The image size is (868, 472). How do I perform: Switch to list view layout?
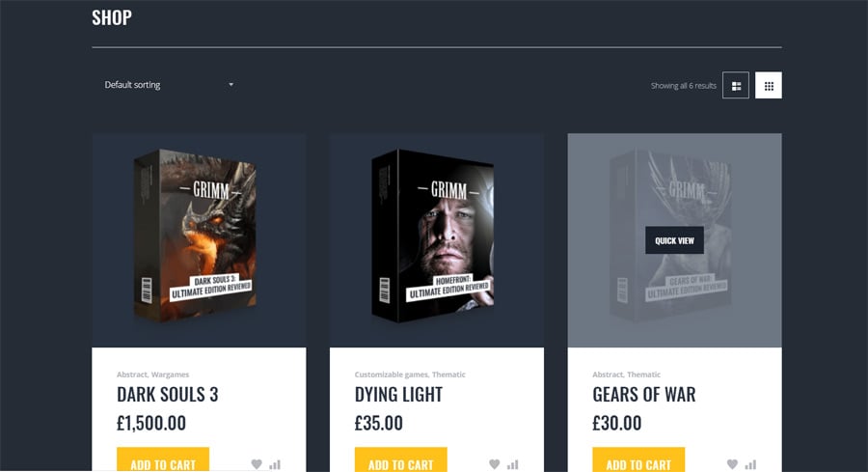(736, 85)
